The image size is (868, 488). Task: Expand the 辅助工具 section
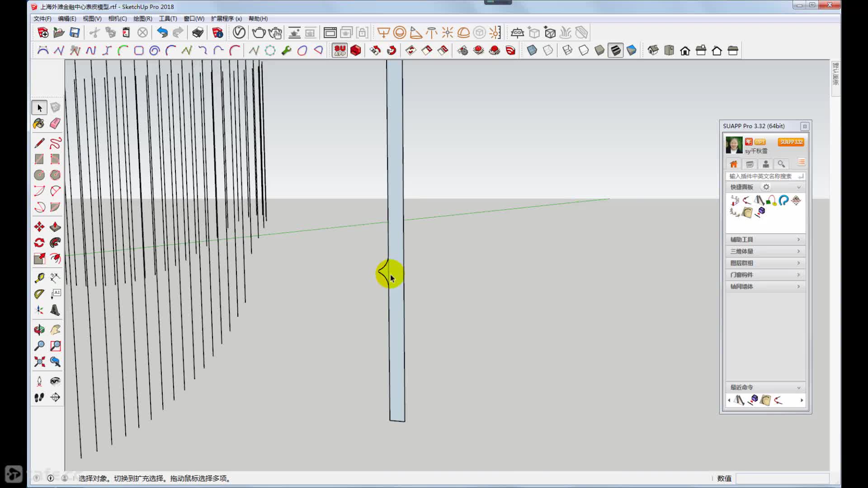pyautogui.click(x=765, y=239)
